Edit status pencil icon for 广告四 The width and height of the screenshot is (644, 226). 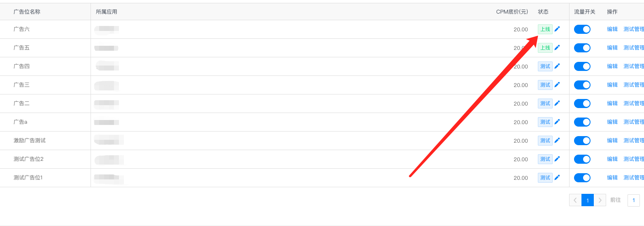[557, 66]
